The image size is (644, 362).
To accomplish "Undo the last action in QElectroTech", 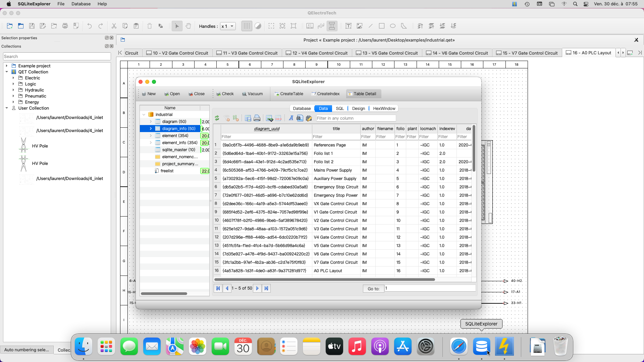I will coord(90,26).
